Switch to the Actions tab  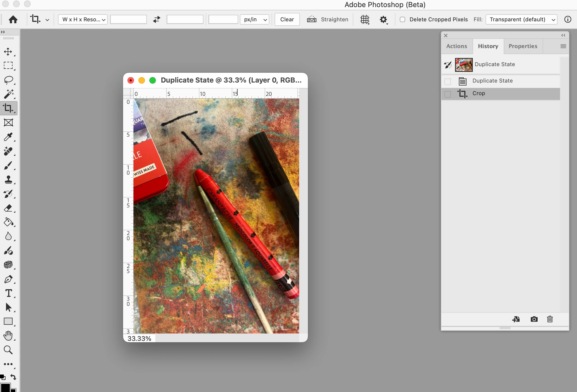[456, 46]
